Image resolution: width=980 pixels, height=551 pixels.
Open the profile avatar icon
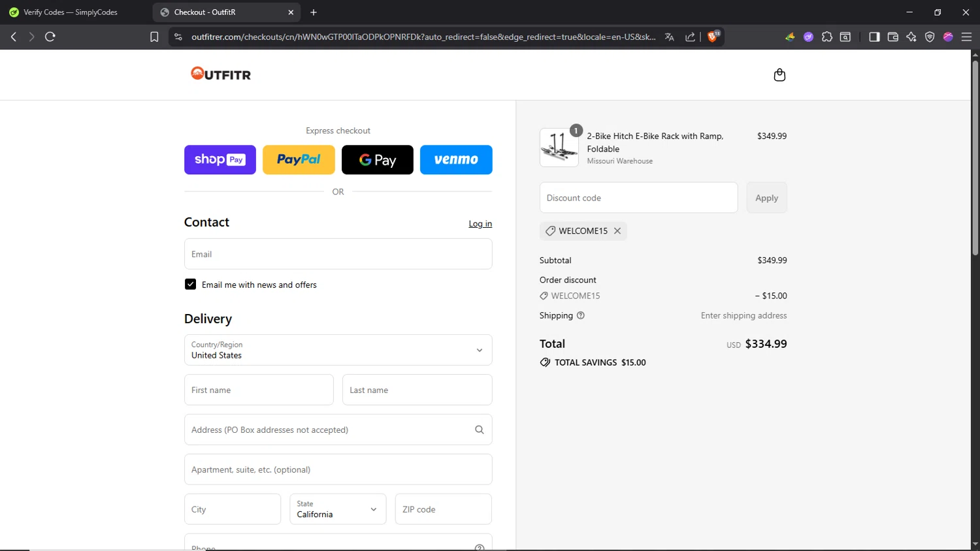(948, 37)
